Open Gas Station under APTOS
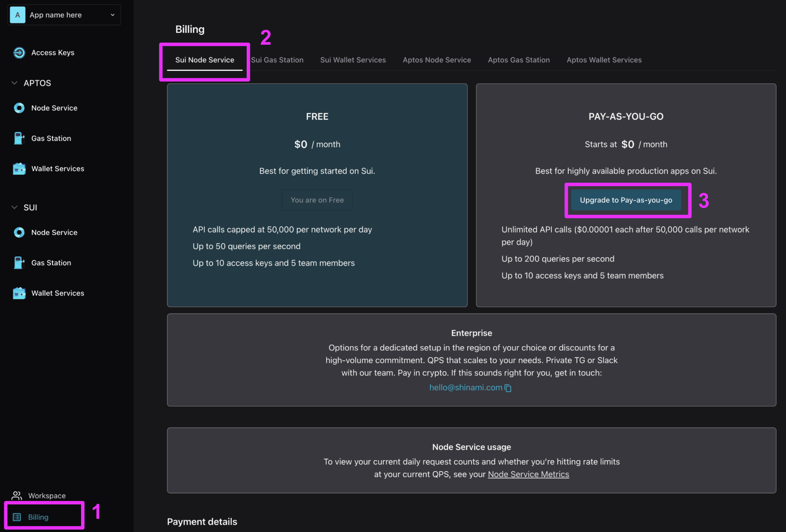 click(x=51, y=138)
